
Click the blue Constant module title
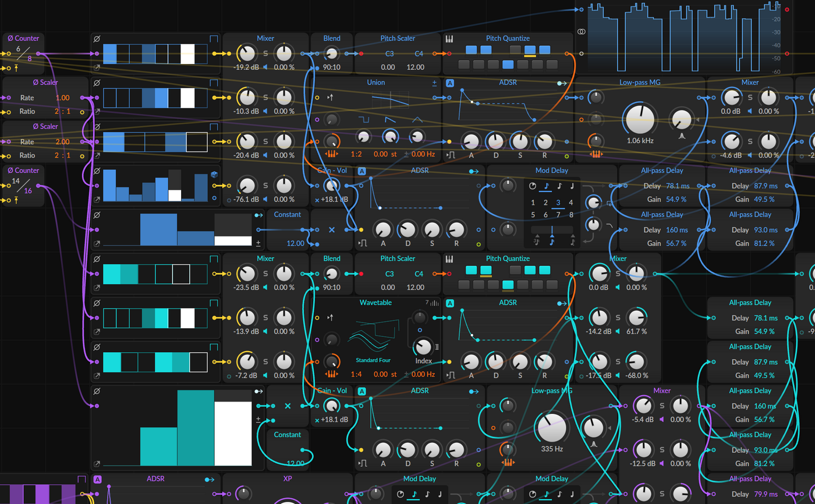point(288,215)
